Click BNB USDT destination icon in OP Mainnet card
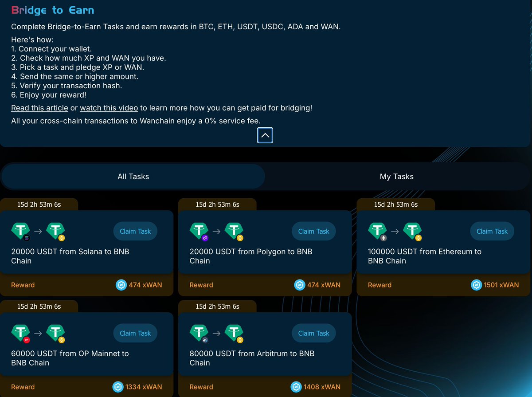This screenshot has height=397, width=532. (56, 333)
